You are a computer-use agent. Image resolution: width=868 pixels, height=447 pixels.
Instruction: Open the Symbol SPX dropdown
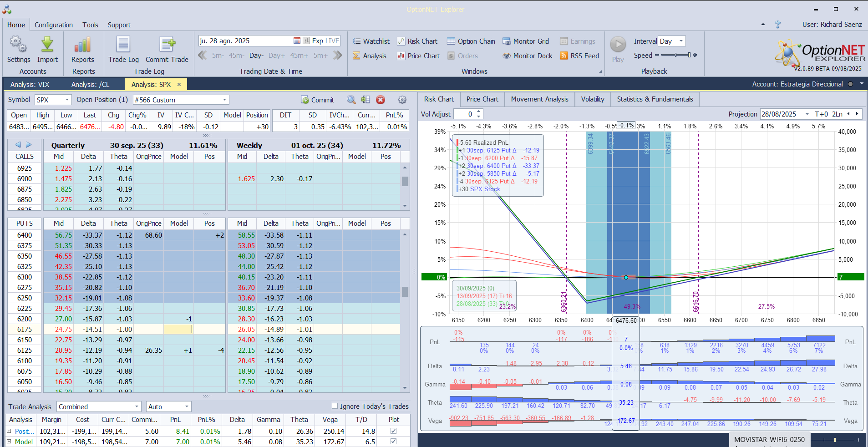[67, 100]
